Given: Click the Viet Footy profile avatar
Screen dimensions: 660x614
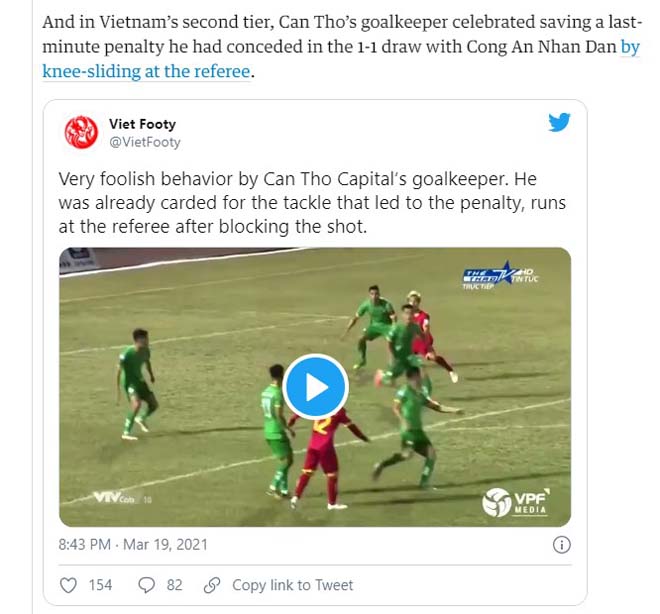Looking at the screenshot, I should (81, 132).
